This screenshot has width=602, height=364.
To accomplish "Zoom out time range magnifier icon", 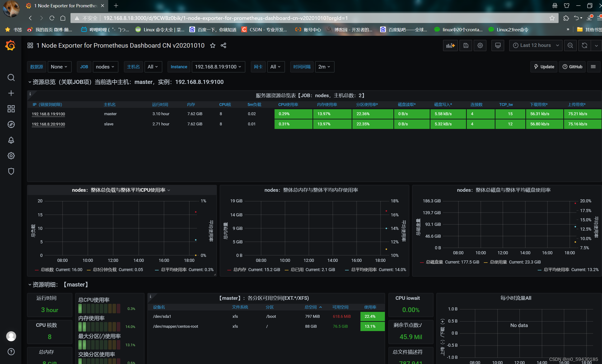I will [x=570, y=46].
